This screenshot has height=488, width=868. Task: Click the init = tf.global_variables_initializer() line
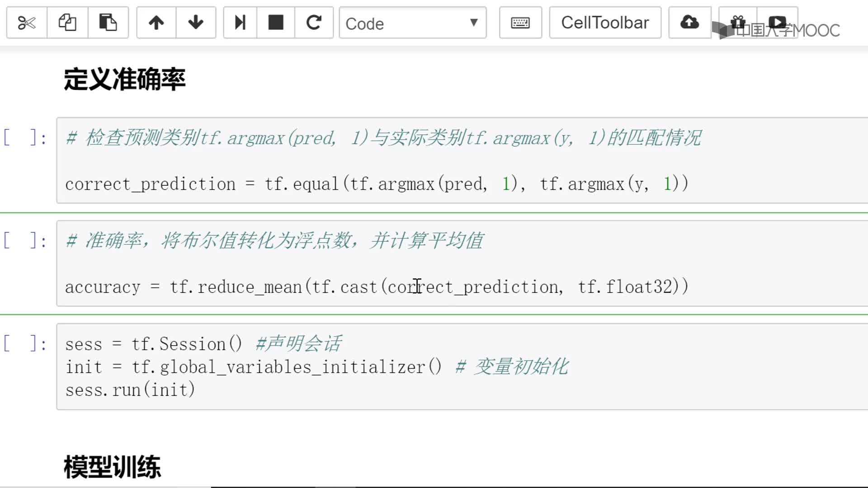point(254,367)
